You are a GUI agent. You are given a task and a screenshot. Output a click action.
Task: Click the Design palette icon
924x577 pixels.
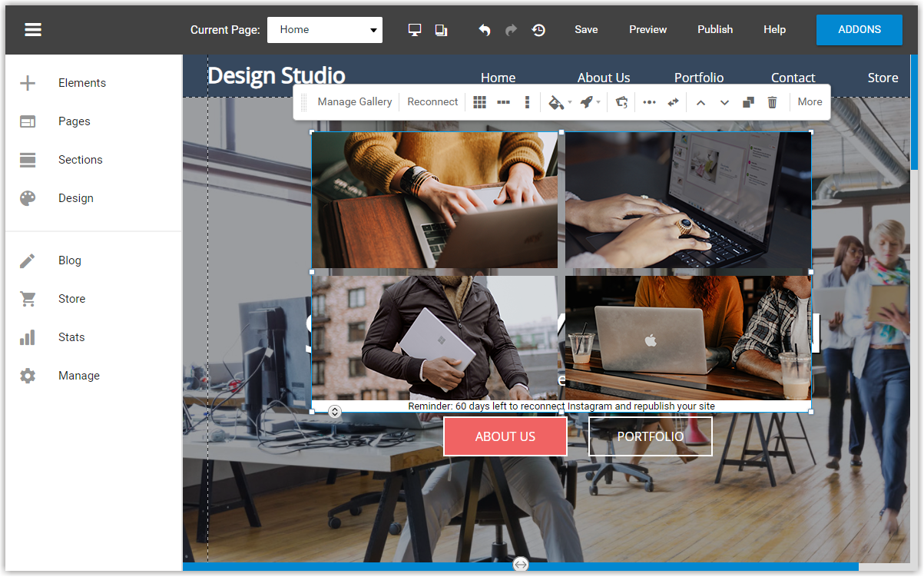click(28, 198)
